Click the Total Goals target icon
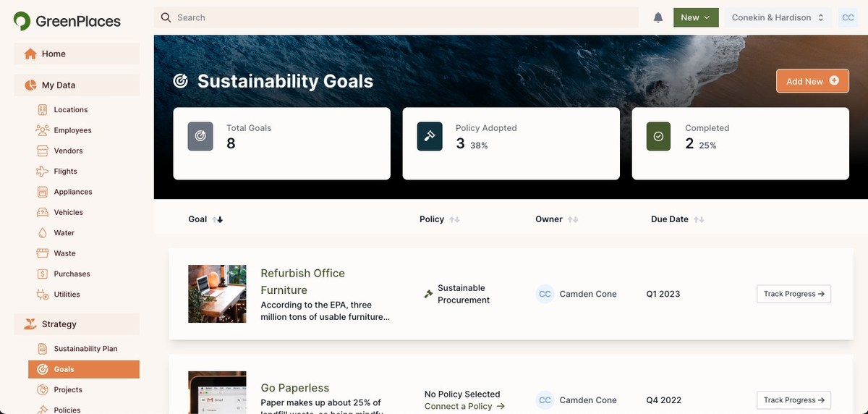 point(200,136)
